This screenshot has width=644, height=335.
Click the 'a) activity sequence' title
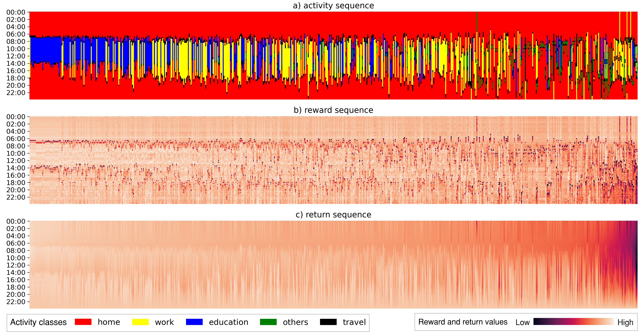[x=333, y=5]
